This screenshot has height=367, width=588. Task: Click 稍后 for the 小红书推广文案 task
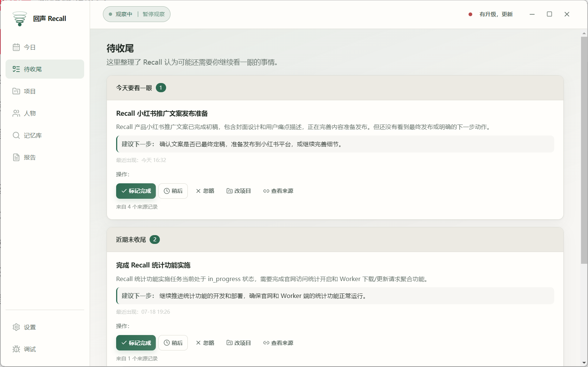[x=173, y=191]
